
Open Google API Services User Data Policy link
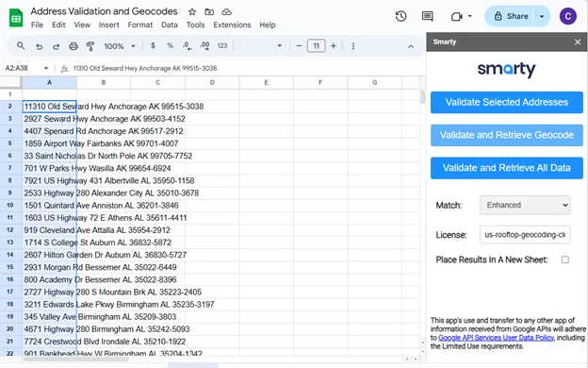pos(496,338)
